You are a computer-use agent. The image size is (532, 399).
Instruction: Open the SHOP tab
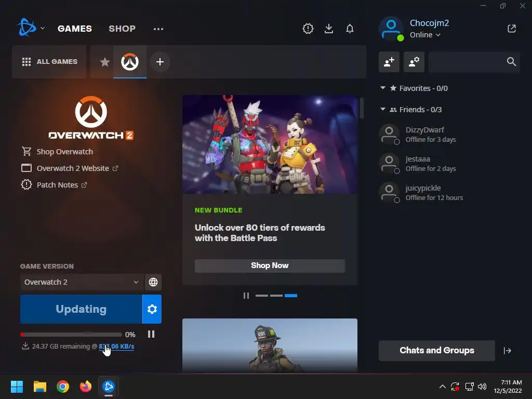122,29
